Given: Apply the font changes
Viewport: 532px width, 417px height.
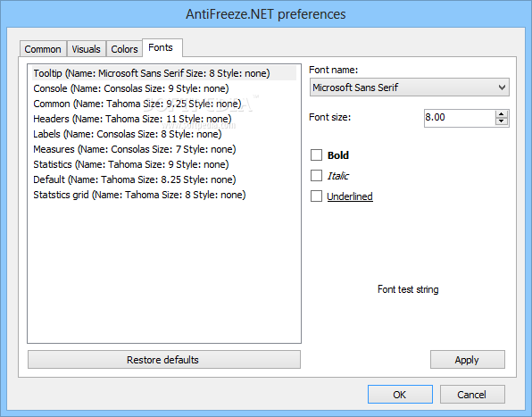Looking at the screenshot, I should 468,360.
